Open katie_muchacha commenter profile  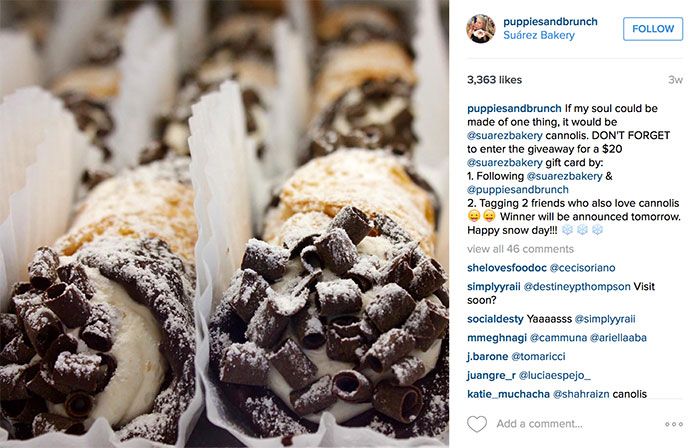pos(508,394)
